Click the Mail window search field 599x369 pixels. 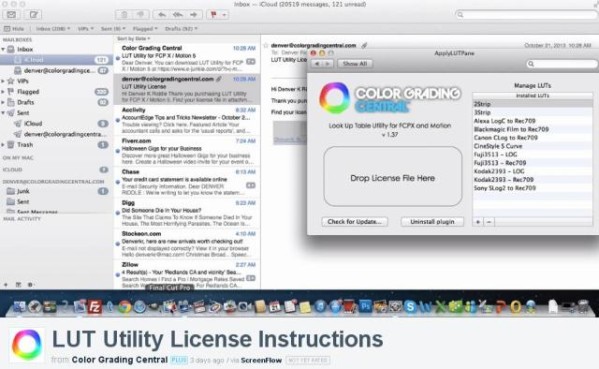click(526, 15)
